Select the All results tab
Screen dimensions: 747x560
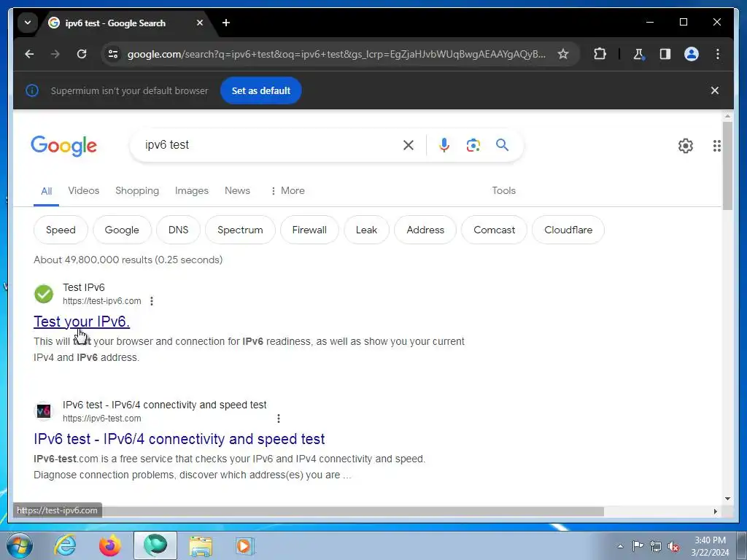(x=46, y=191)
